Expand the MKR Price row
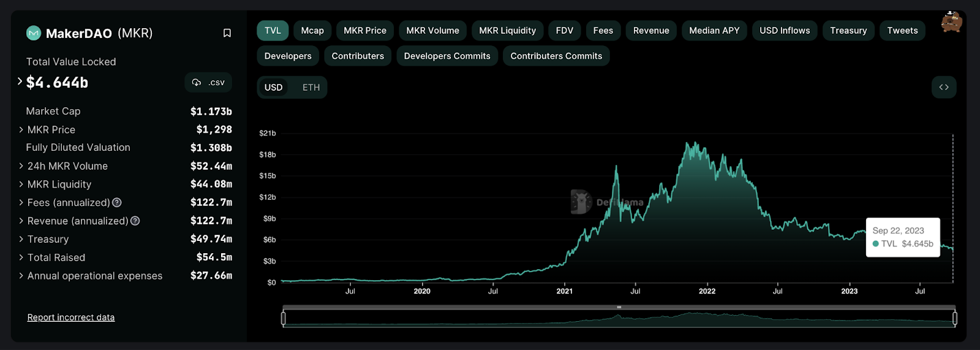 (x=21, y=129)
